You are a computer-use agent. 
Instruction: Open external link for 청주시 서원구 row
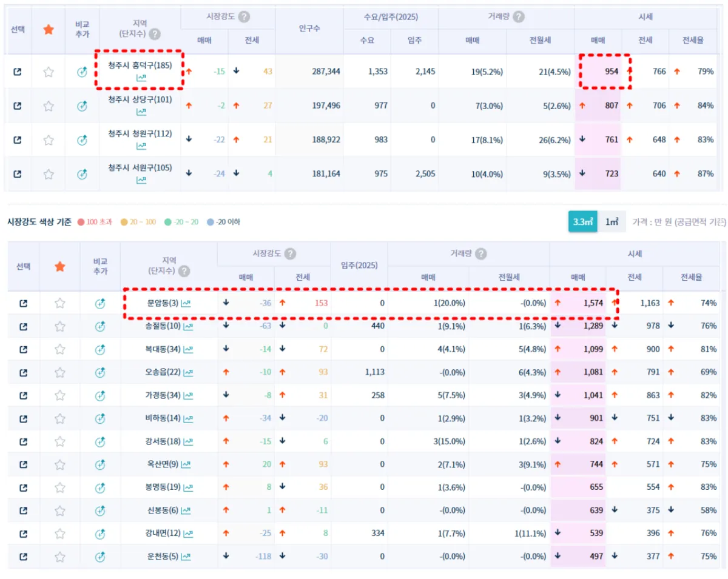click(17, 174)
